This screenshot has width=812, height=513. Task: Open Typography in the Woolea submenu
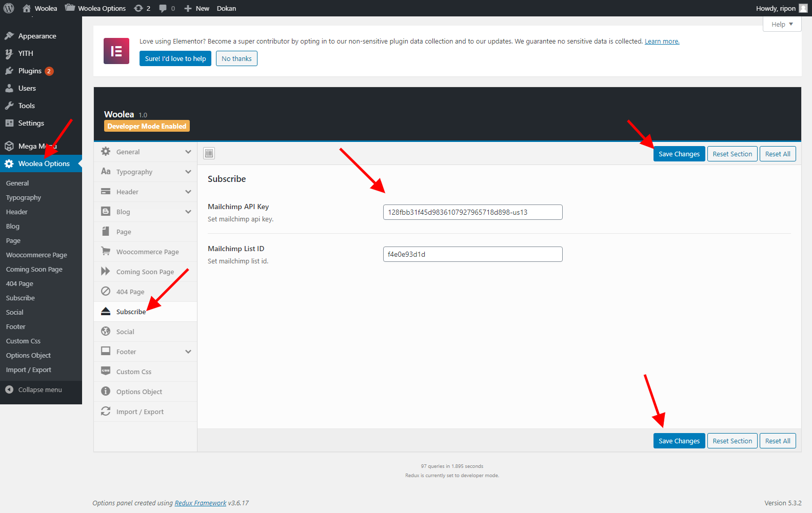coord(24,197)
